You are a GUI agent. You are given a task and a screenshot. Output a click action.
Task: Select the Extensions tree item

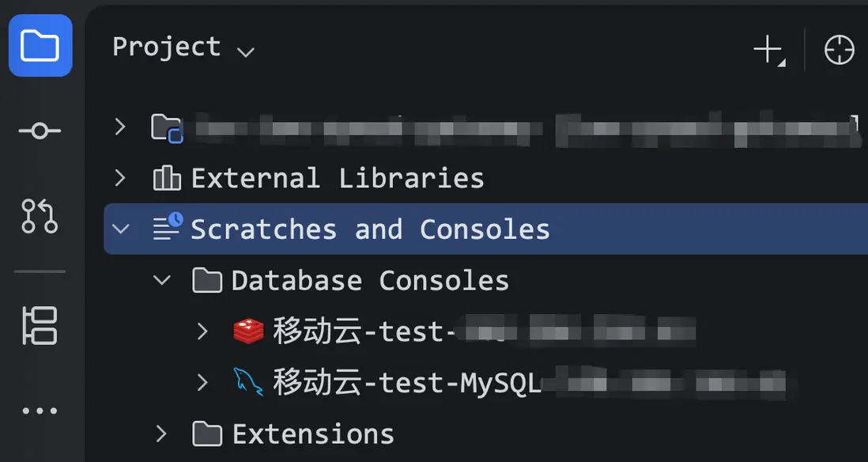pyautogui.click(x=312, y=434)
